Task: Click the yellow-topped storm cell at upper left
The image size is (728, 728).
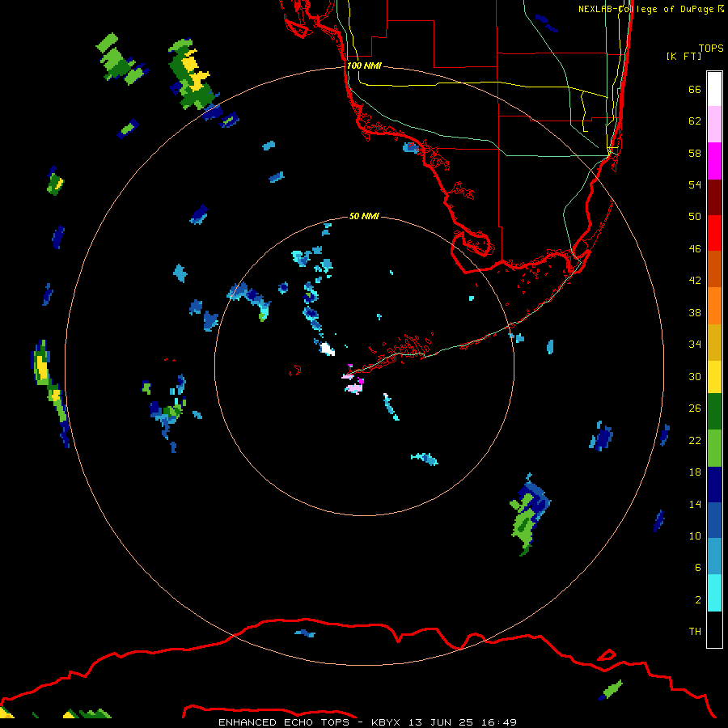Action: 191,74
